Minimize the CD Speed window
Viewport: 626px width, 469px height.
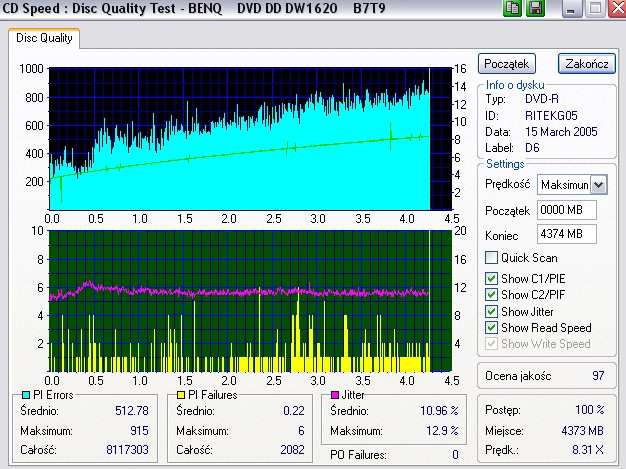(x=571, y=8)
